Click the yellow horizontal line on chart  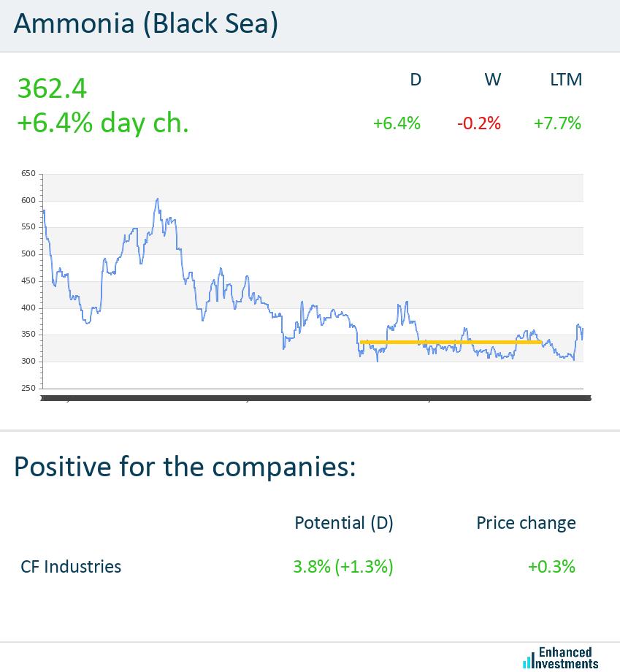[x=451, y=342]
